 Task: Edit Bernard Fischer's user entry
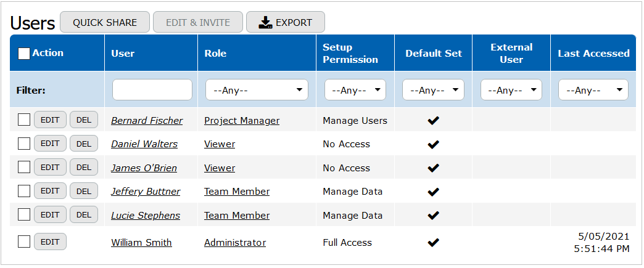coord(50,120)
